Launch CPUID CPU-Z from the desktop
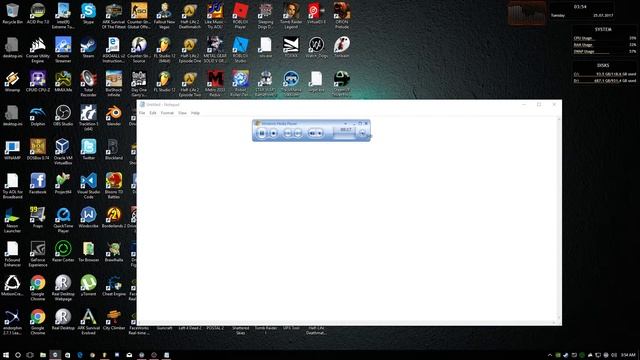The width and height of the screenshot is (640, 360). tap(38, 82)
